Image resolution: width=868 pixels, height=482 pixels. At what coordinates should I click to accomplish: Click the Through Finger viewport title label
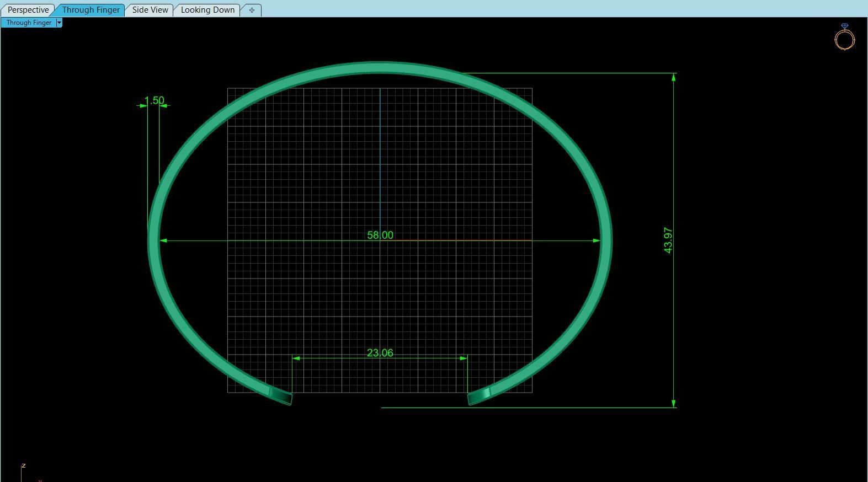[29, 23]
